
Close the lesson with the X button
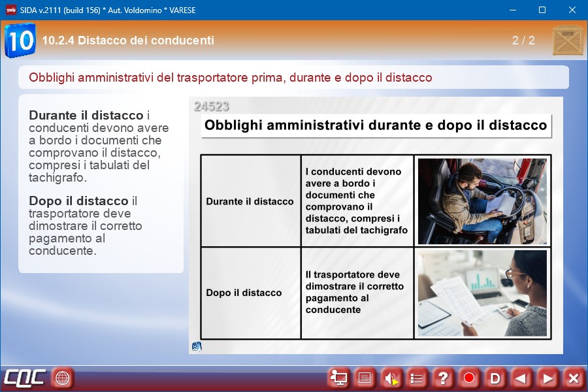click(573, 378)
